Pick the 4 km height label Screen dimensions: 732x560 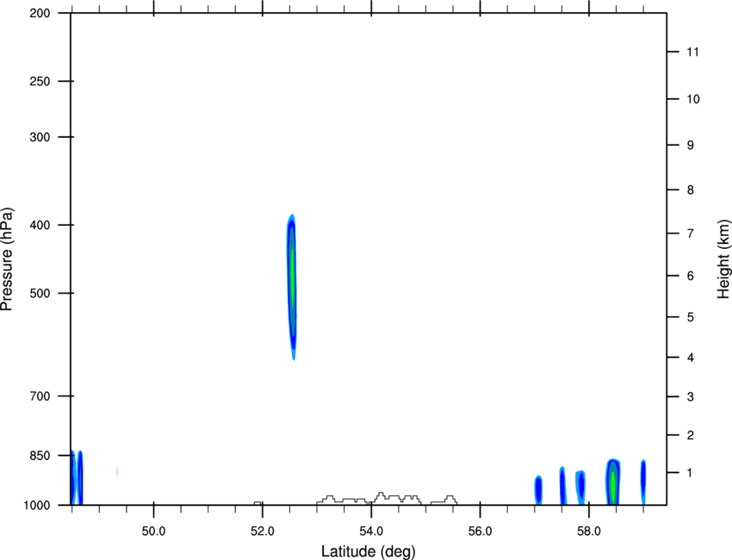691,358
